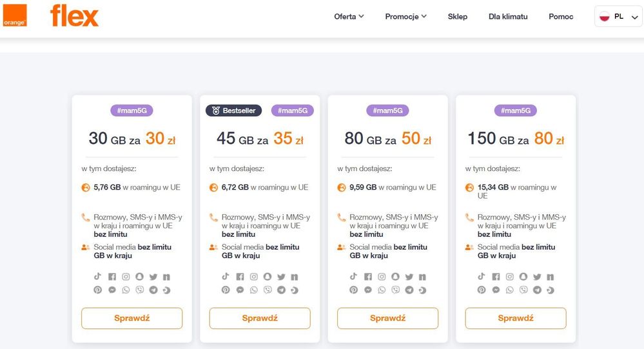Click the flex brand logo
The width and height of the screenshot is (644, 349).
75,15
